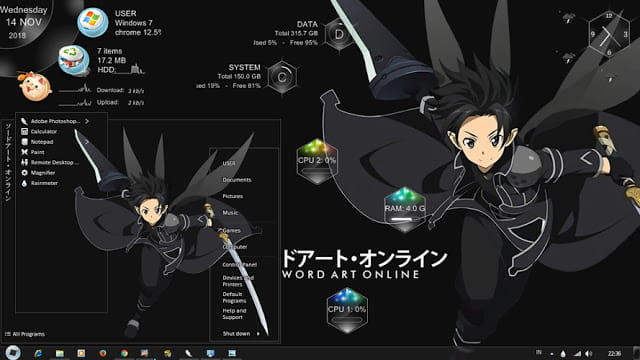
Task: Click the C system drive hexagon
Action: click(x=282, y=77)
